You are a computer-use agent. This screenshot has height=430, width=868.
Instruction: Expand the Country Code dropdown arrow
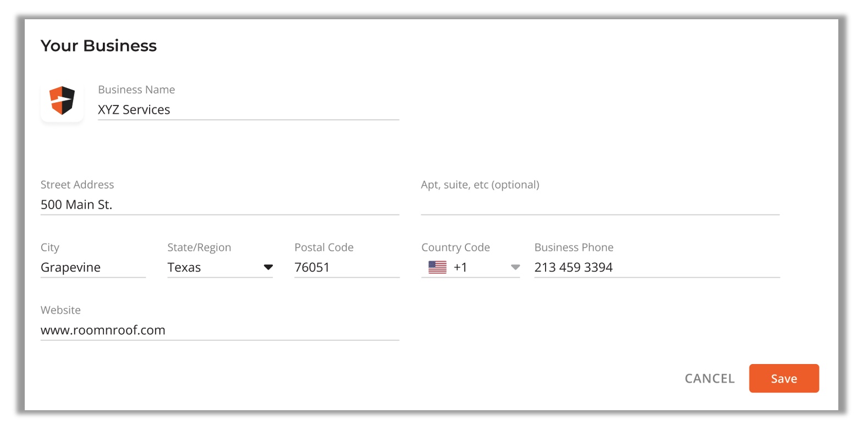click(x=515, y=267)
